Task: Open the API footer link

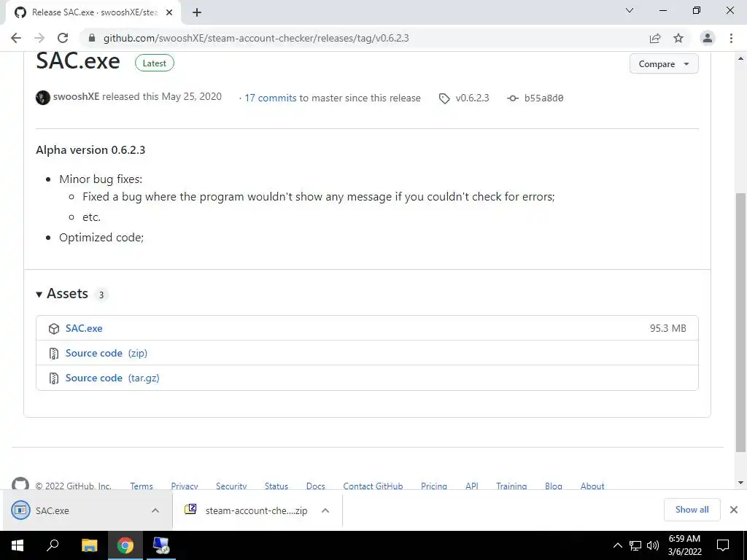Action: [472, 486]
